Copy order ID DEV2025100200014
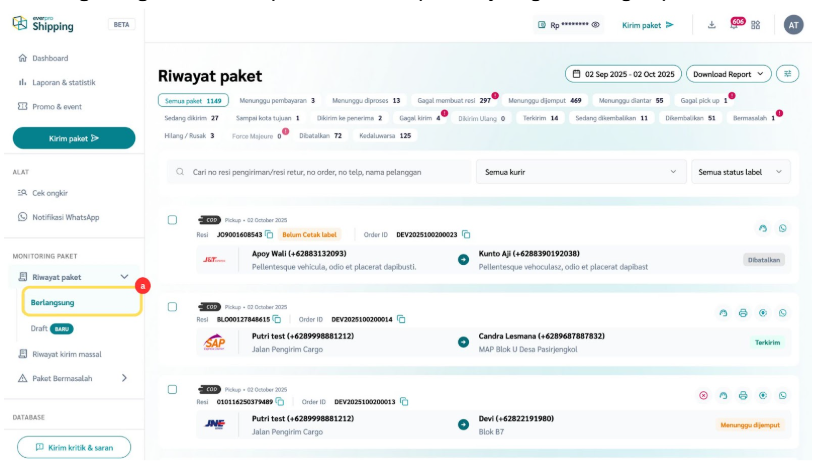The height and width of the screenshot is (464, 820). click(401, 319)
